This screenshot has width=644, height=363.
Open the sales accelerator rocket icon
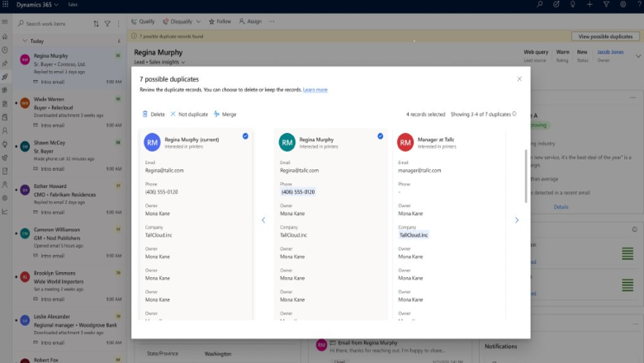tap(5, 77)
